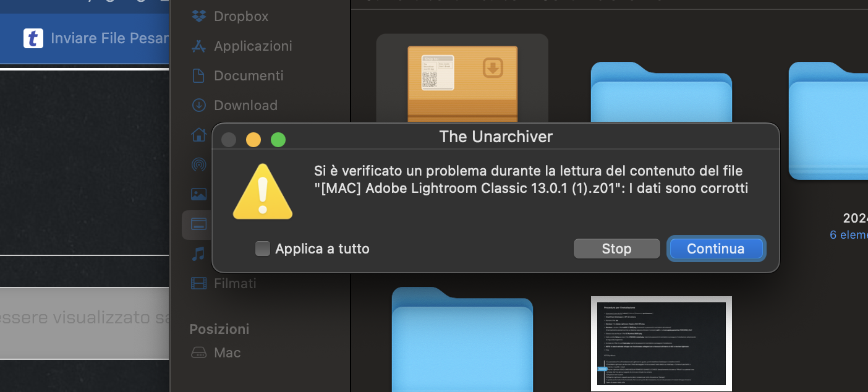
Task: Click the Posizioni section header
Action: tap(219, 328)
